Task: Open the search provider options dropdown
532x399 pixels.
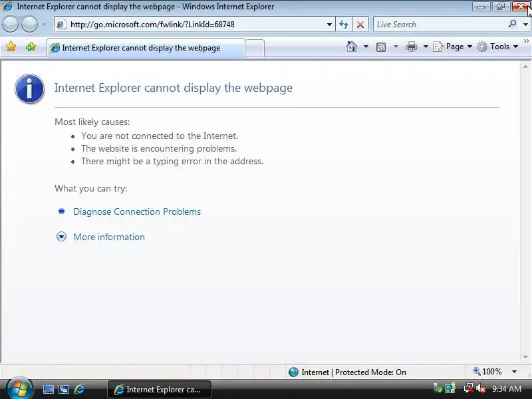Action: (x=525, y=25)
